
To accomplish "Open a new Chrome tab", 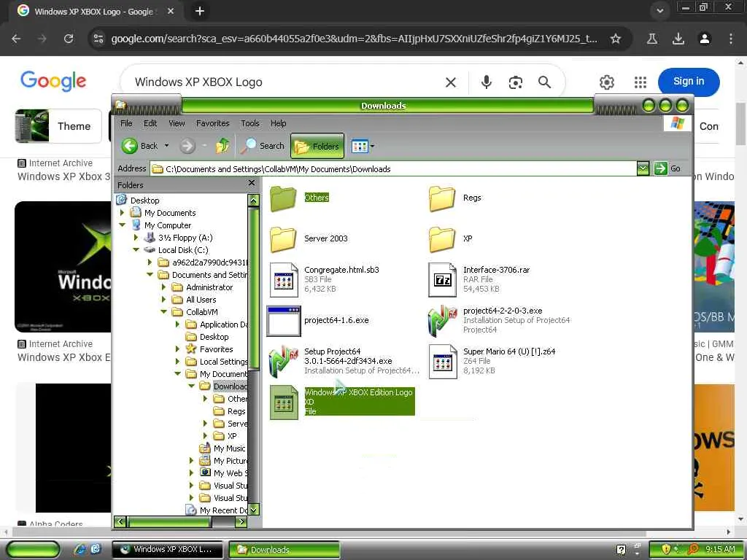I will [x=200, y=11].
